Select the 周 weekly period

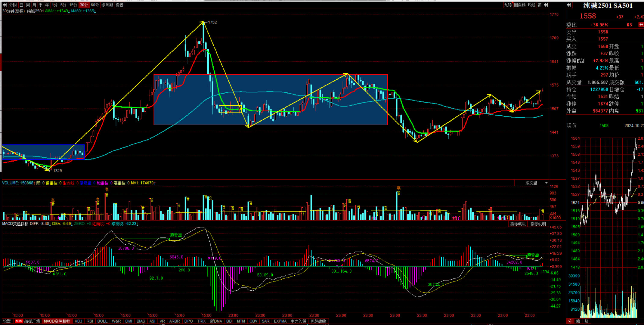point(28,5)
